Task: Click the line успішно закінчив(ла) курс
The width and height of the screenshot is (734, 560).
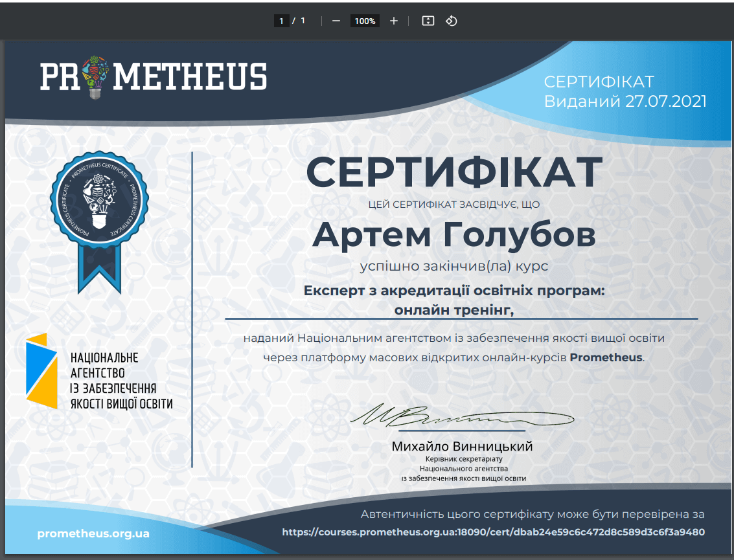Action: pos(454,266)
